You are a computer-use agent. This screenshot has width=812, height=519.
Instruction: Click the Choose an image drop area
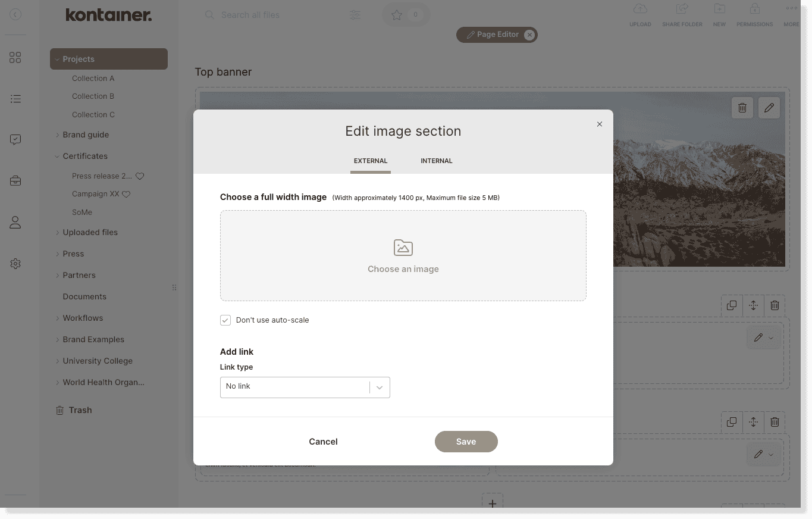[403, 256]
